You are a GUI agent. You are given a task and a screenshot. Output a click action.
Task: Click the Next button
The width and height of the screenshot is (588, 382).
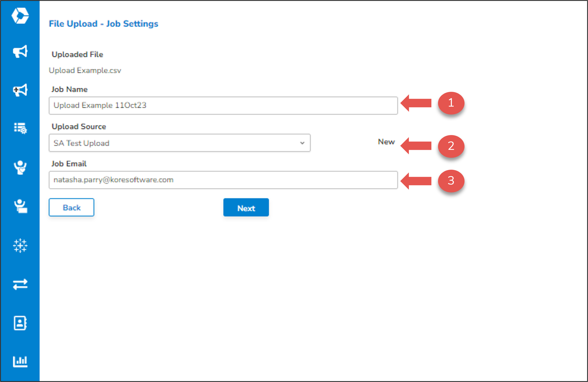[246, 207]
